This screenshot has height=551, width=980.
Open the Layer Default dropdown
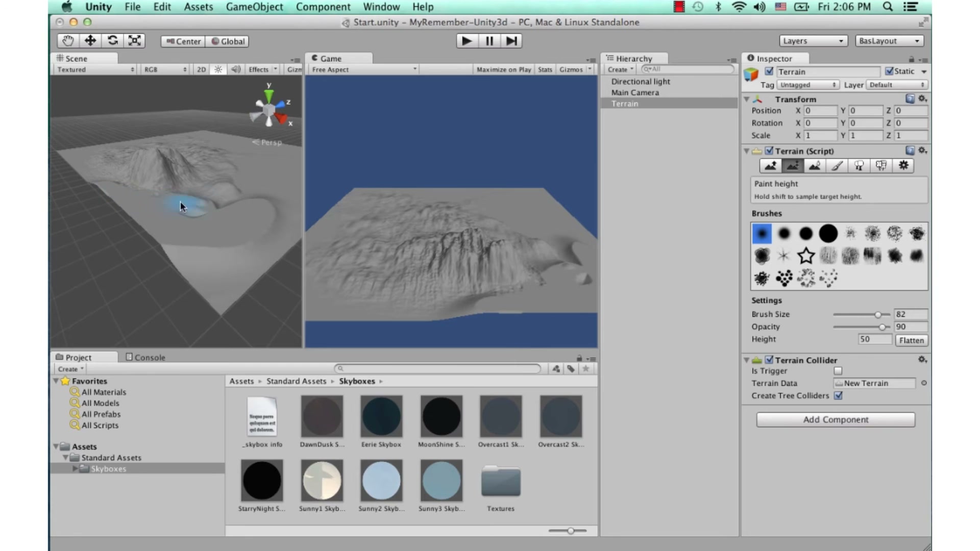point(897,85)
